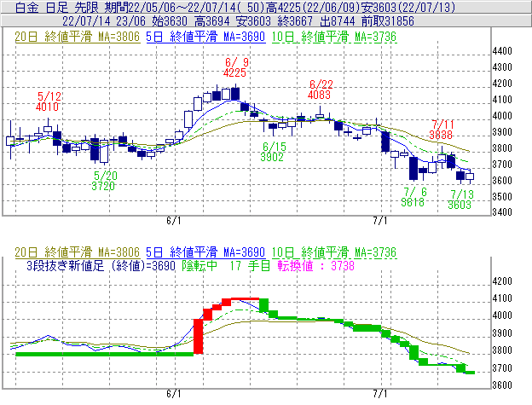Click the 前取31856 open interest value

click(x=388, y=21)
